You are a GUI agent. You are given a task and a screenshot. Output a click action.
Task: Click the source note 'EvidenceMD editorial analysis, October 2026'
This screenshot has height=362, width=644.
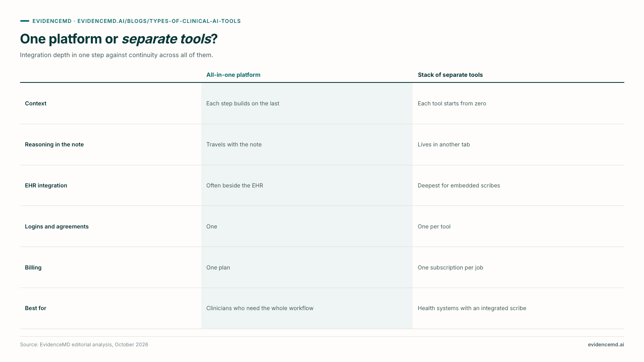(x=94, y=345)
